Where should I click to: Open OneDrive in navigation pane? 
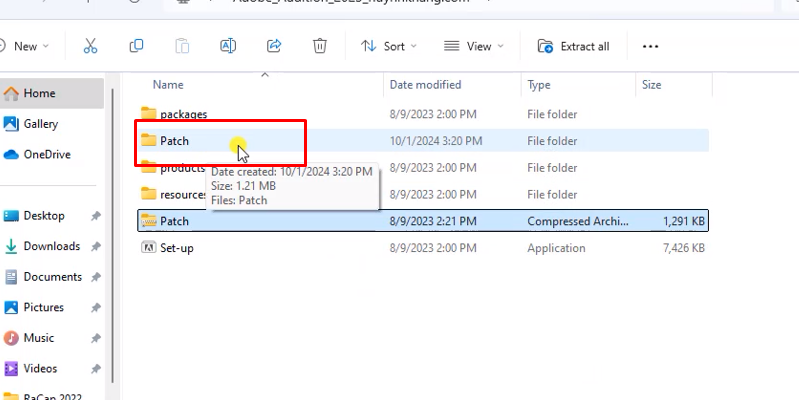point(47,154)
